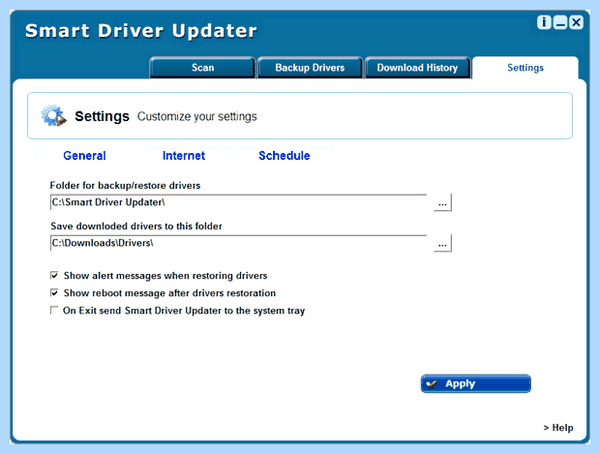
Task: Open the info icon in title bar
Action: tap(544, 23)
